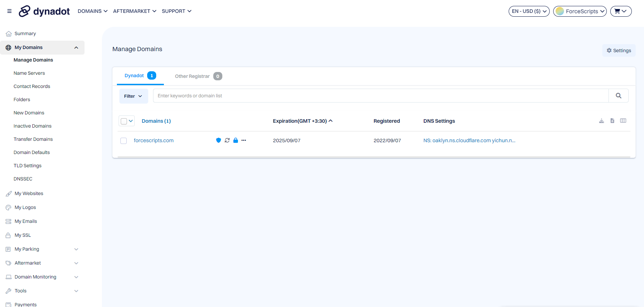Click the download domain list icon

(602, 121)
